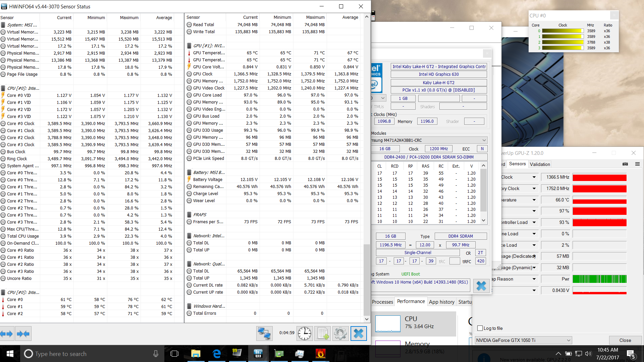Open the Performance tab in Task Manager
644x362 pixels.
(411, 301)
